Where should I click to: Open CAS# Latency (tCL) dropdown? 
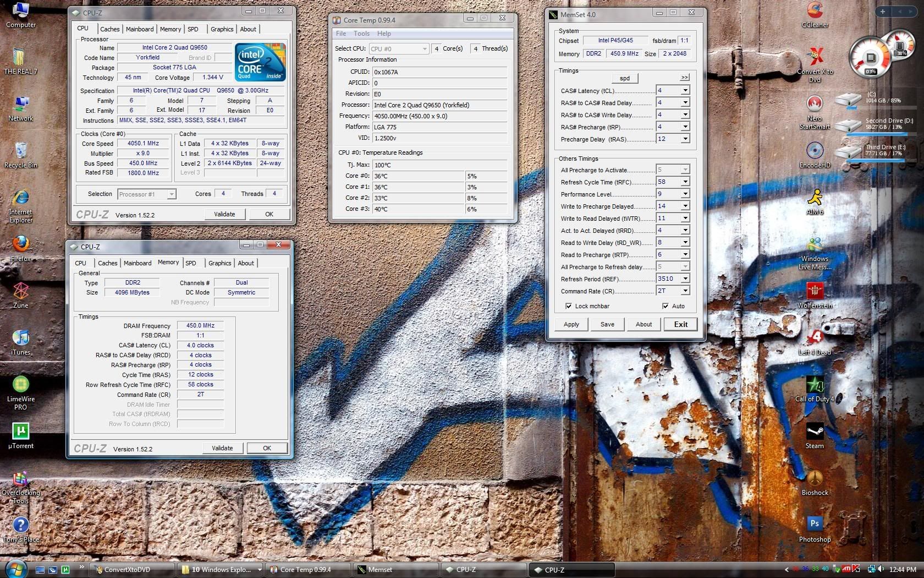685,90
